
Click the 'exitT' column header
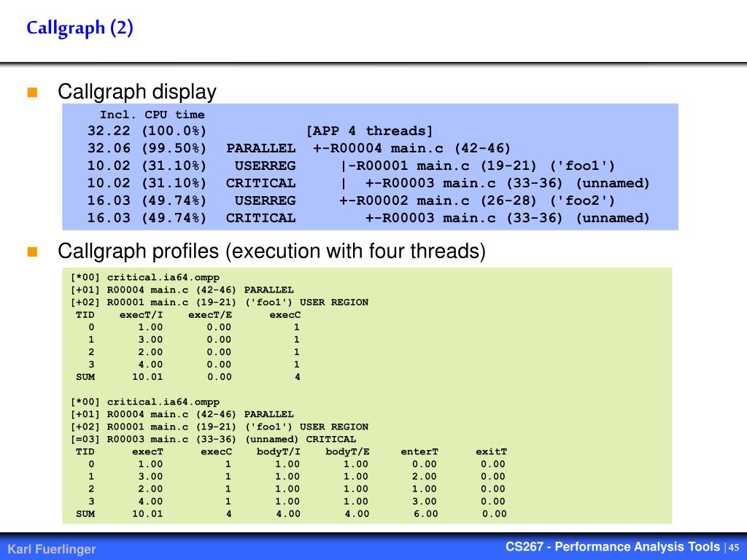tap(491, 451)
